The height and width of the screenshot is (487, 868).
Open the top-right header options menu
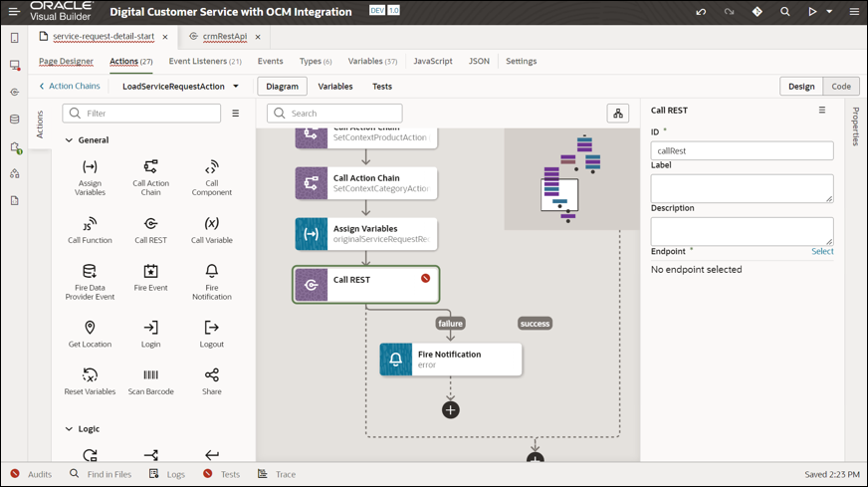coord(854,12)
